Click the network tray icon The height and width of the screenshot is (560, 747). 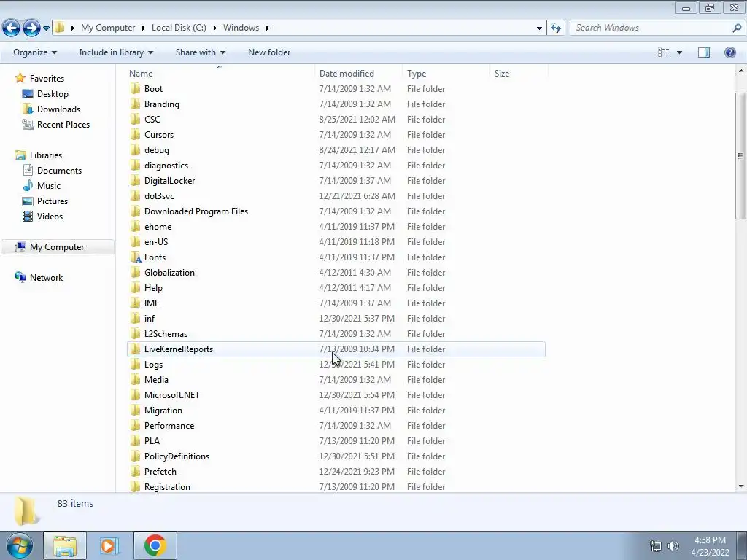pyautogui.click(x=656, y=545)
